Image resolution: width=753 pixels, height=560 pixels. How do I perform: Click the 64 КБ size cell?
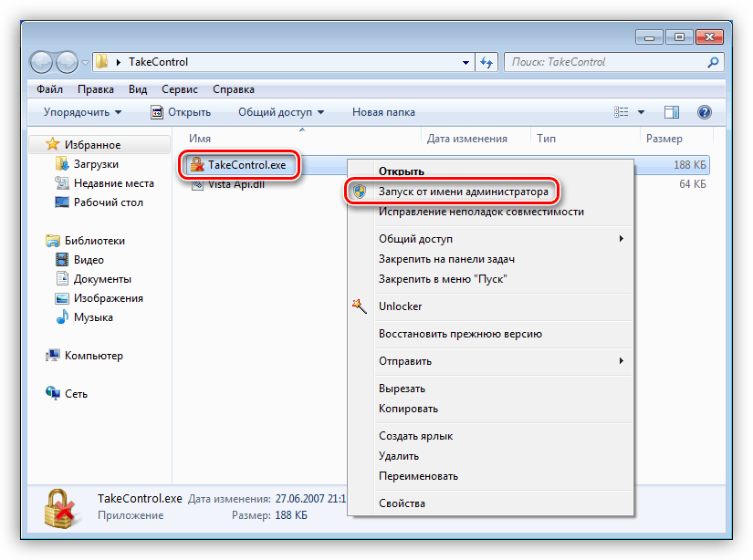(x=693, y=184)
